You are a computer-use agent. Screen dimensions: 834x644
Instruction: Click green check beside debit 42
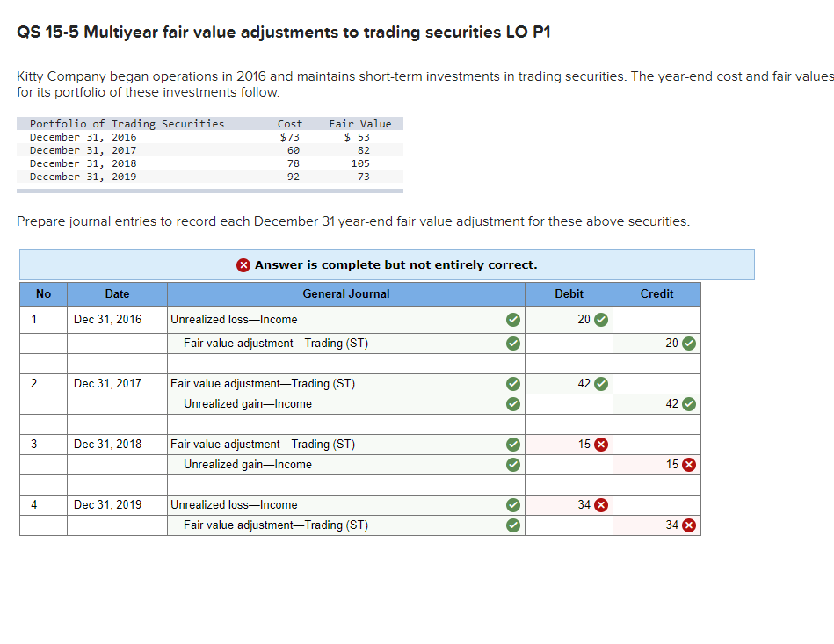tap(601, 384)
